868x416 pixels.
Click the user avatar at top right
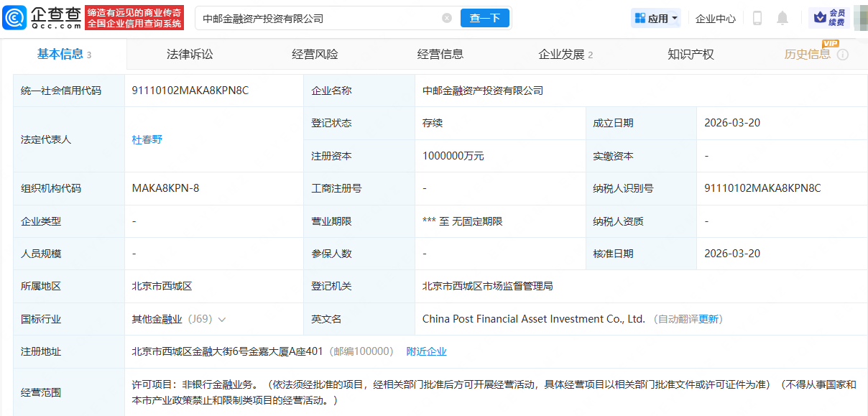(x=860, y=18)
